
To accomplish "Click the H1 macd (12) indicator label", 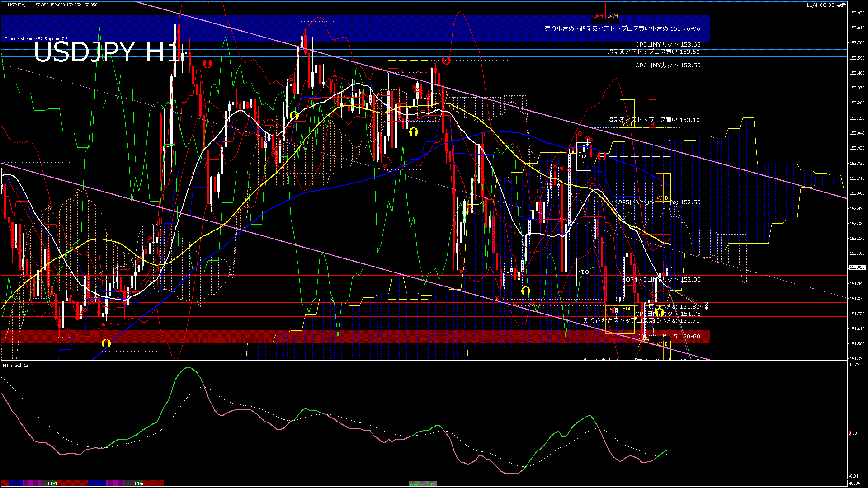I will tap(17, 365).
